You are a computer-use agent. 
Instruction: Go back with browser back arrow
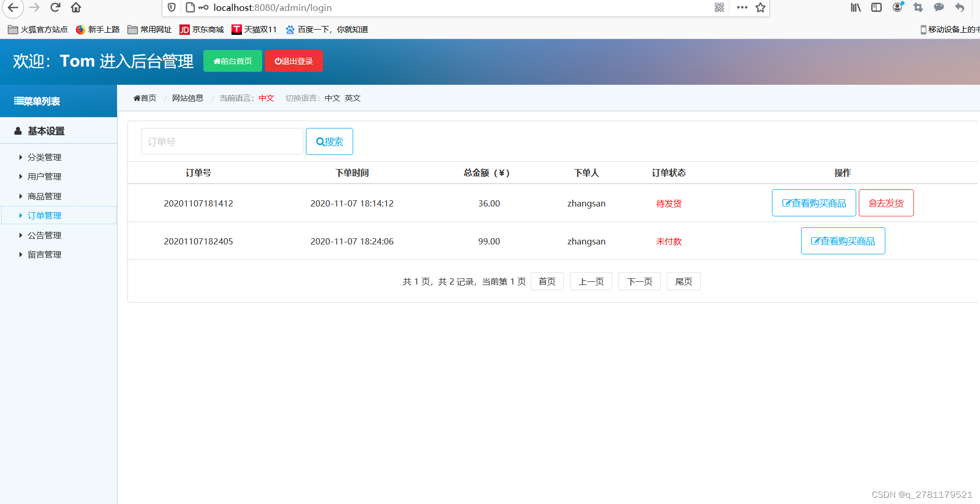[x=12, y=7]
